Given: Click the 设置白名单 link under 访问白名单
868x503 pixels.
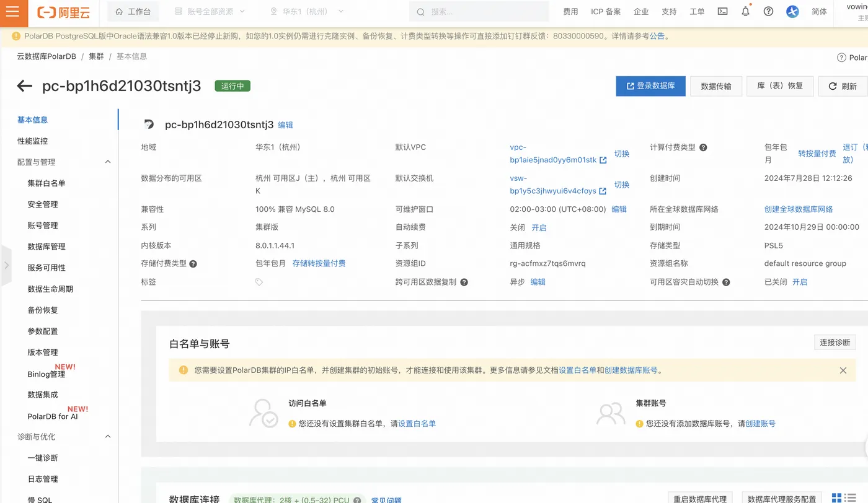Looking at the screenshot, I should 417,424.
